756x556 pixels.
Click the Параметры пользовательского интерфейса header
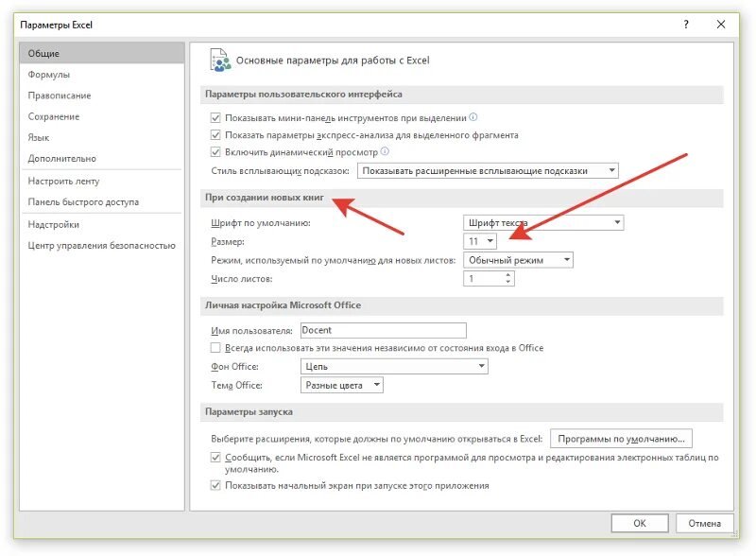click(303, 95)
